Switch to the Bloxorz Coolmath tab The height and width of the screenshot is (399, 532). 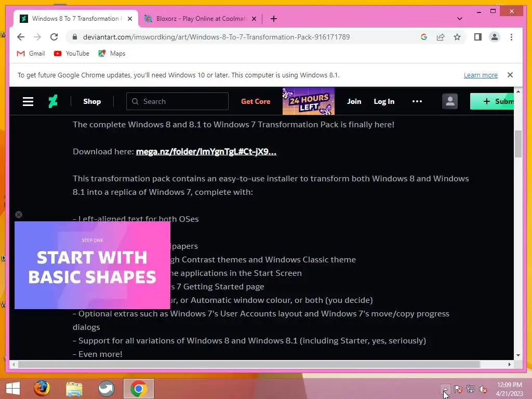(200, 19)
